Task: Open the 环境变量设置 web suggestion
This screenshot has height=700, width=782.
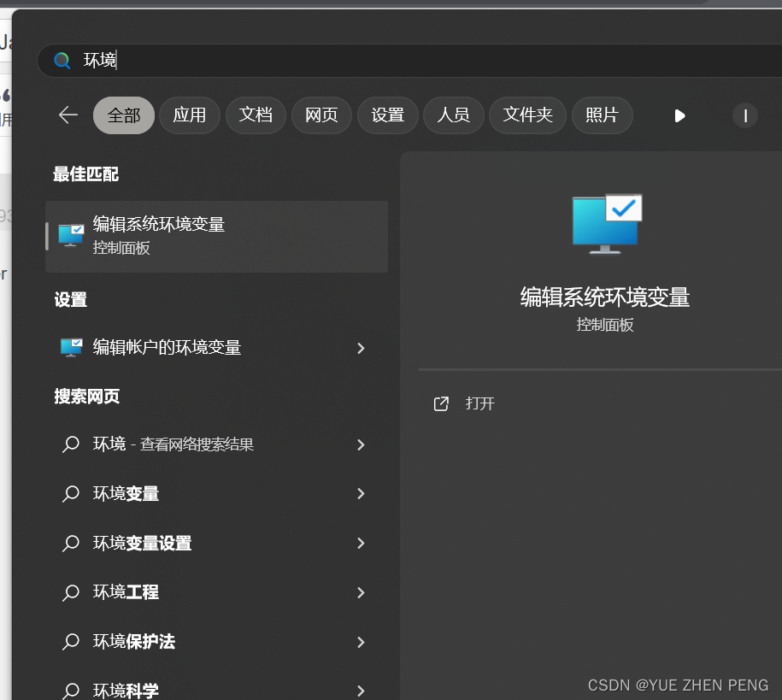Action: 142,543
